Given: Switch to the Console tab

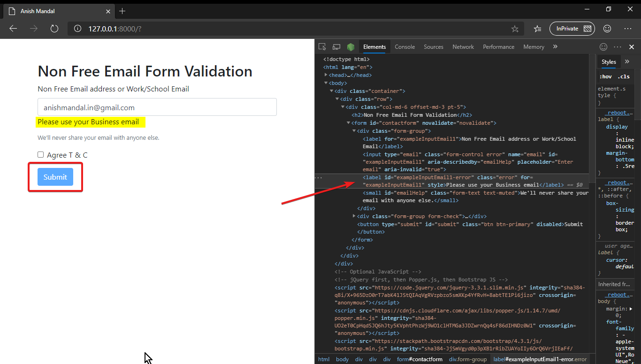Looking at the screenshot, I should click(404, 46).
